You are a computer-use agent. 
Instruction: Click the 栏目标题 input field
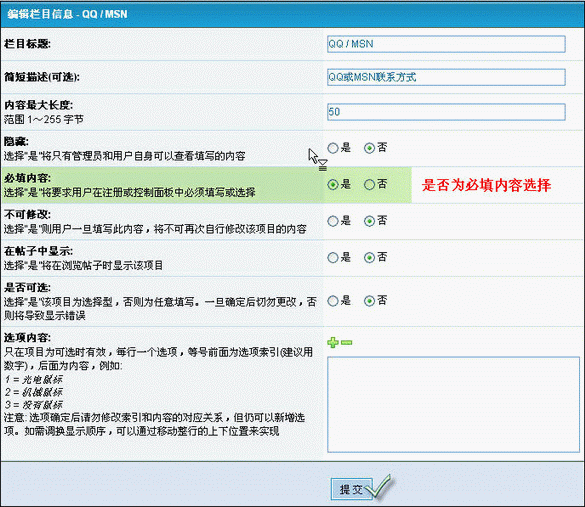pyautogui.click(x=446, y=44)
